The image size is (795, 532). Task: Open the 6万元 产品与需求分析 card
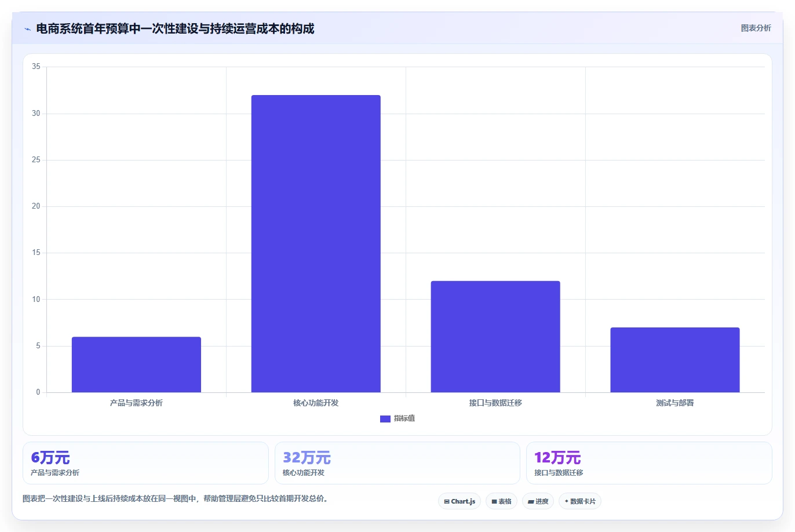click(145, 463)
